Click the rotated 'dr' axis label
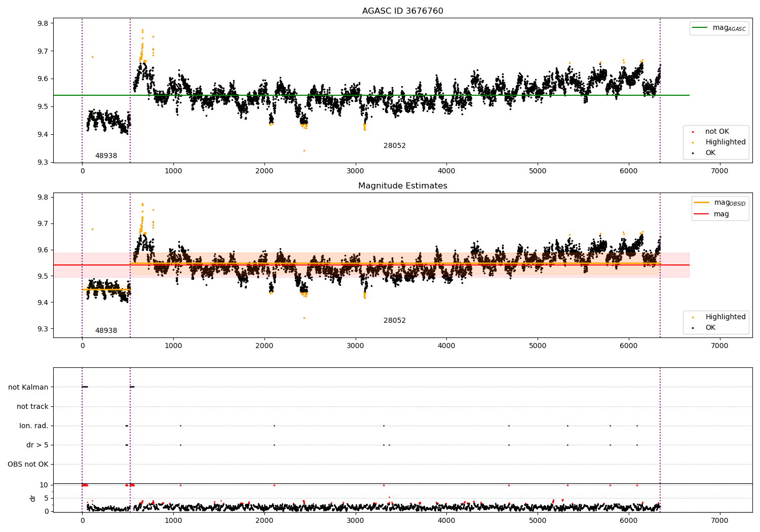 pyautogui.click(x=33, y=499)
